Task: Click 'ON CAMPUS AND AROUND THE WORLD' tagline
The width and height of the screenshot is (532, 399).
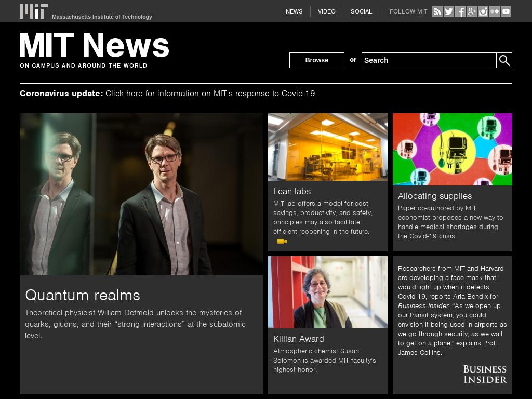Action: [84, 65]
